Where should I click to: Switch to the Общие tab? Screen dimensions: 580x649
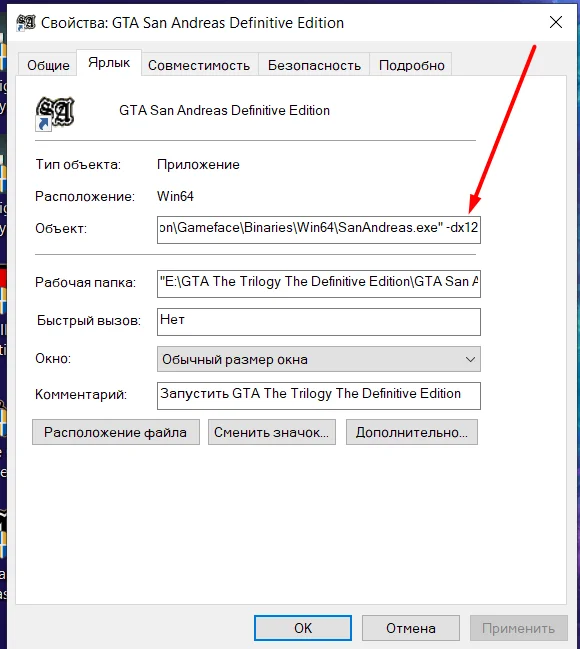(48, 65)
